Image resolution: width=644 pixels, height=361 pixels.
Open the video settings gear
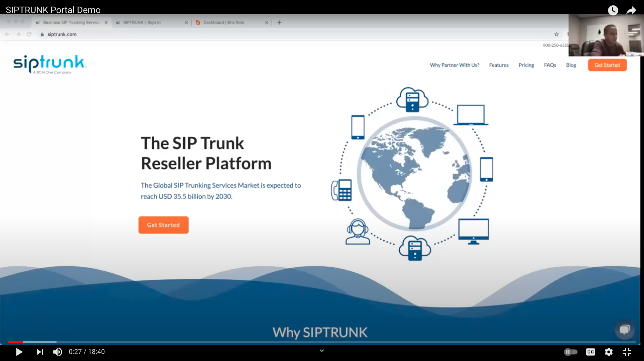609,352
